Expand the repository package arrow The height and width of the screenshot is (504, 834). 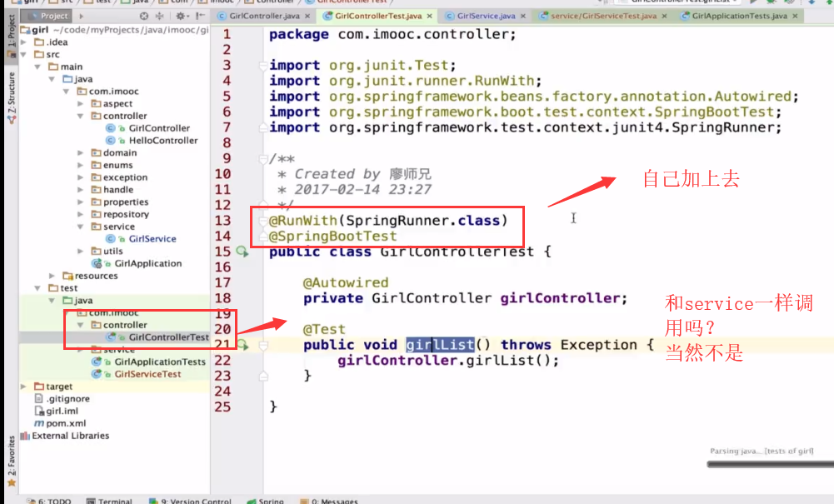80,214
